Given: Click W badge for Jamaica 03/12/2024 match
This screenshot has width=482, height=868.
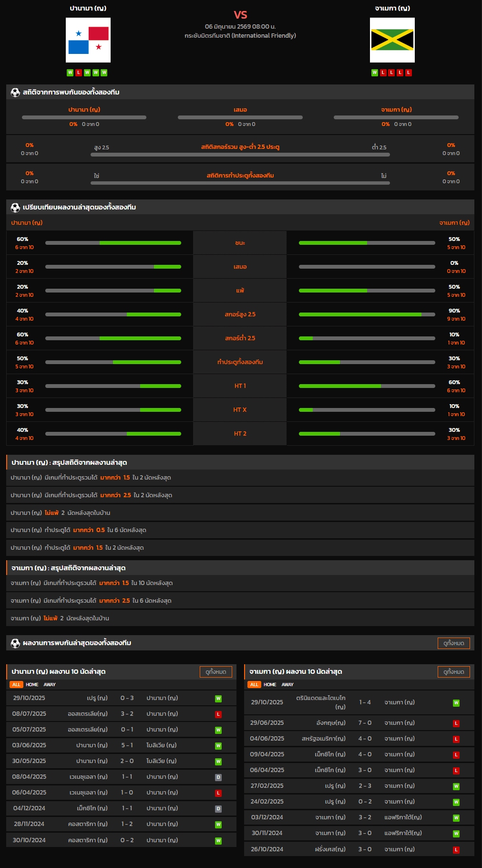Looking at the screenshot, I should [x=456, y=818].
